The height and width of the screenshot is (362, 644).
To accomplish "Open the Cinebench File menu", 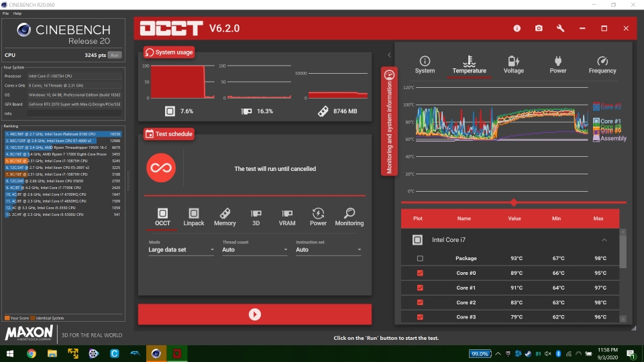I will 5,13.
